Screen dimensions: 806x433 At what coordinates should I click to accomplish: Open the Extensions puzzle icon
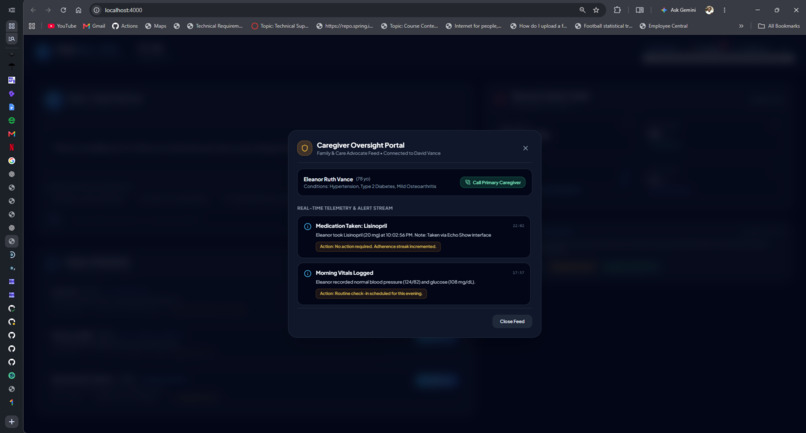[617, 10]
